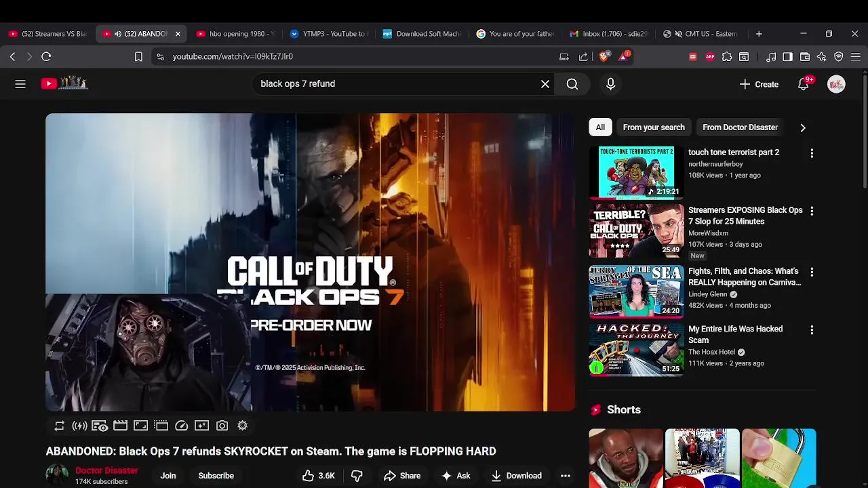
Task: Open enhancer settings gear below video
Action: click(x=242, y=426)
